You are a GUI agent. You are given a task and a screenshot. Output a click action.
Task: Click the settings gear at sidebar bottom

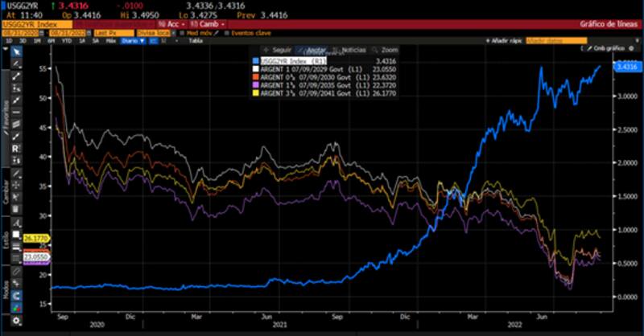coord(16,321)
